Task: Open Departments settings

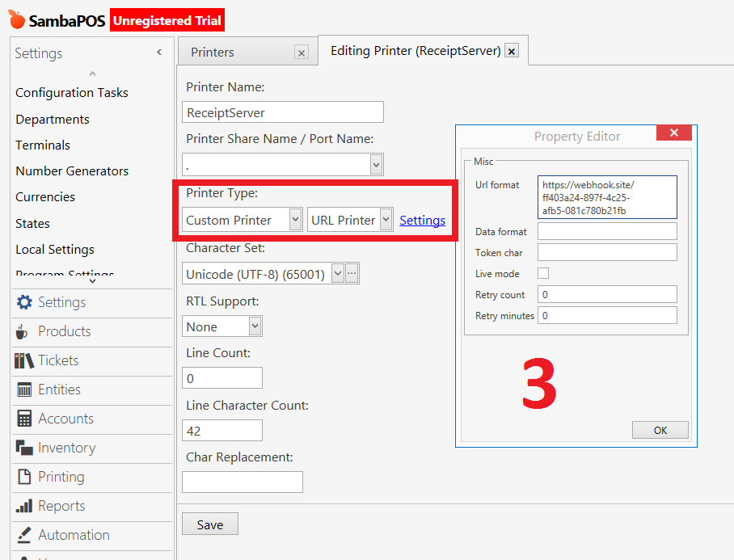Action: [53, 120]
